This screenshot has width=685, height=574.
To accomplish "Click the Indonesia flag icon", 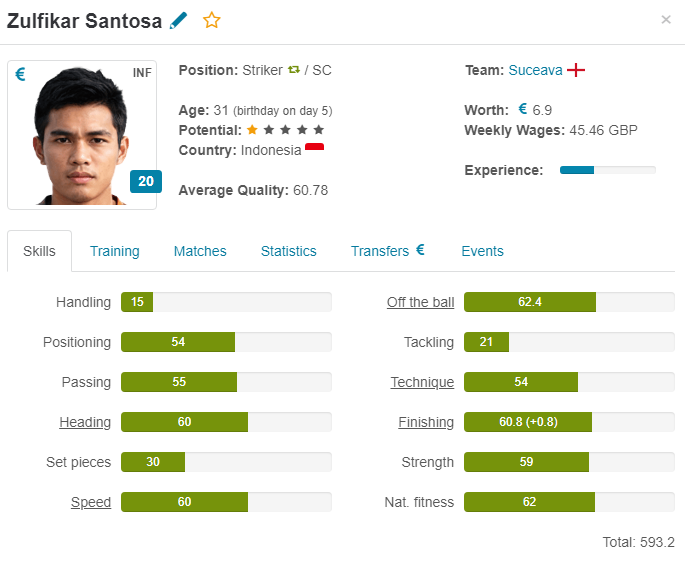I will [315, 147].
